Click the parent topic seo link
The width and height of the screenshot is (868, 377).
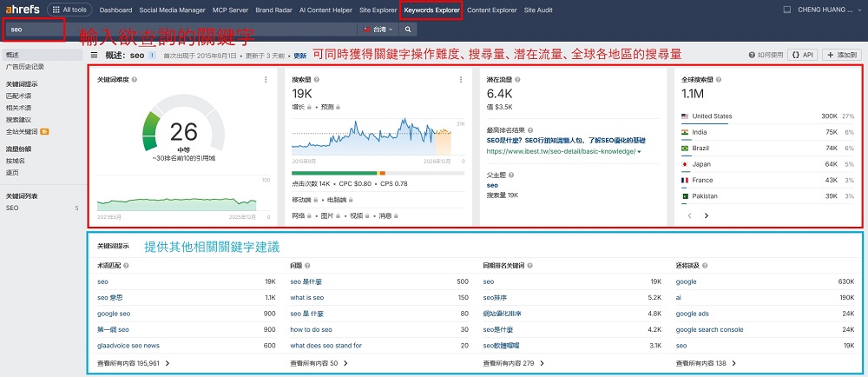tap(492, 185)
